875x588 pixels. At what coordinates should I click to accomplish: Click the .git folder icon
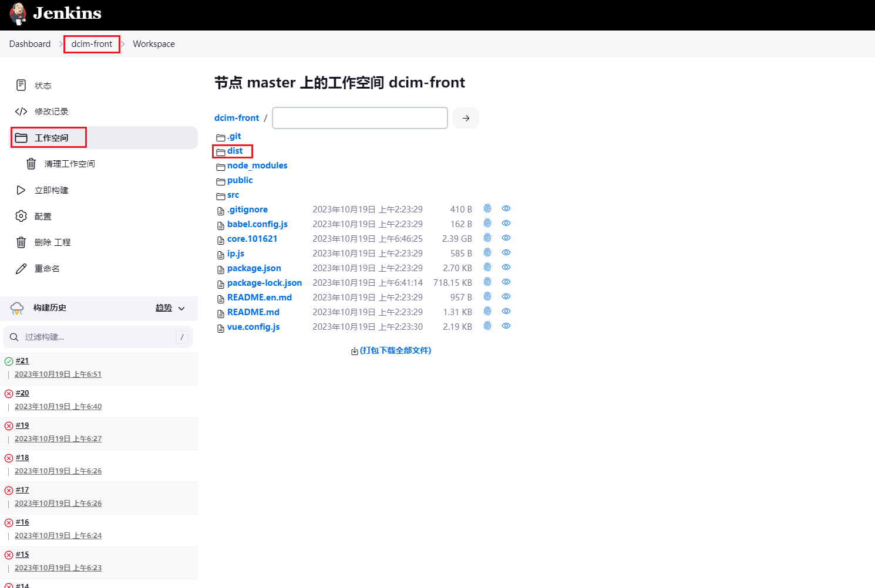221,137
